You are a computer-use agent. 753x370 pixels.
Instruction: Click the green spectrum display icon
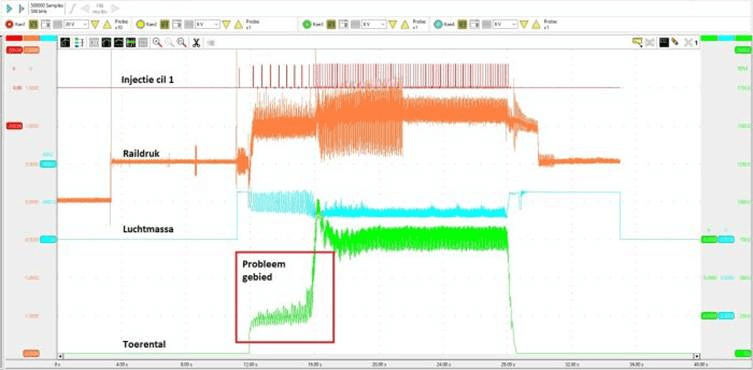click(x=131, y=43)
